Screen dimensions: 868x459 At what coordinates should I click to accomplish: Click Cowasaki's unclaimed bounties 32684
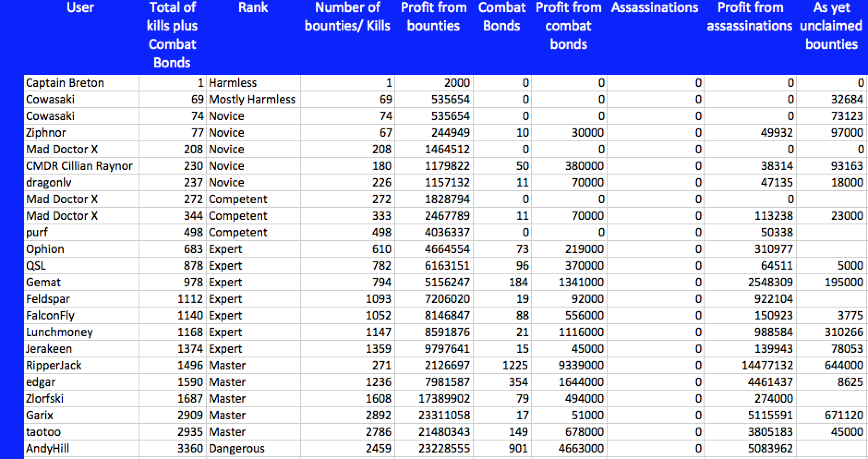[832, 99]
